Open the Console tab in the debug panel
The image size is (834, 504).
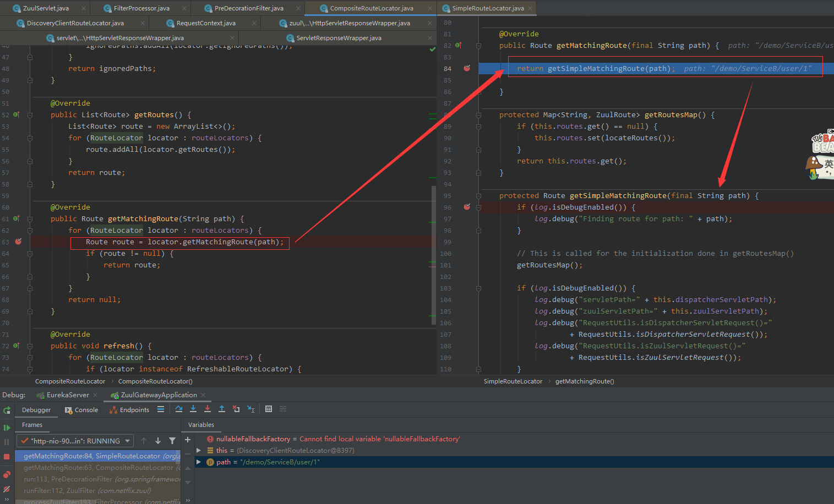pos(81,410)
